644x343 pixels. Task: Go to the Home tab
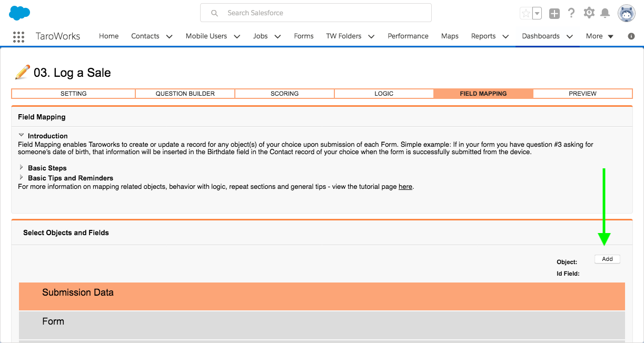coord(109,36)
